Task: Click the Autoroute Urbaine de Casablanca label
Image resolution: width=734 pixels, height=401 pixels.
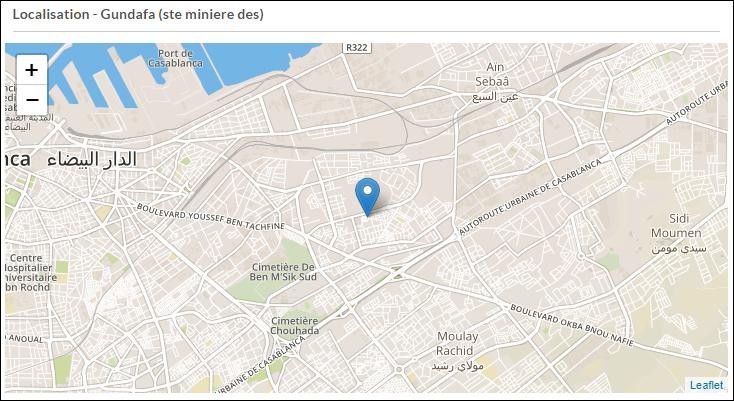Action: [x=530, y=197]
